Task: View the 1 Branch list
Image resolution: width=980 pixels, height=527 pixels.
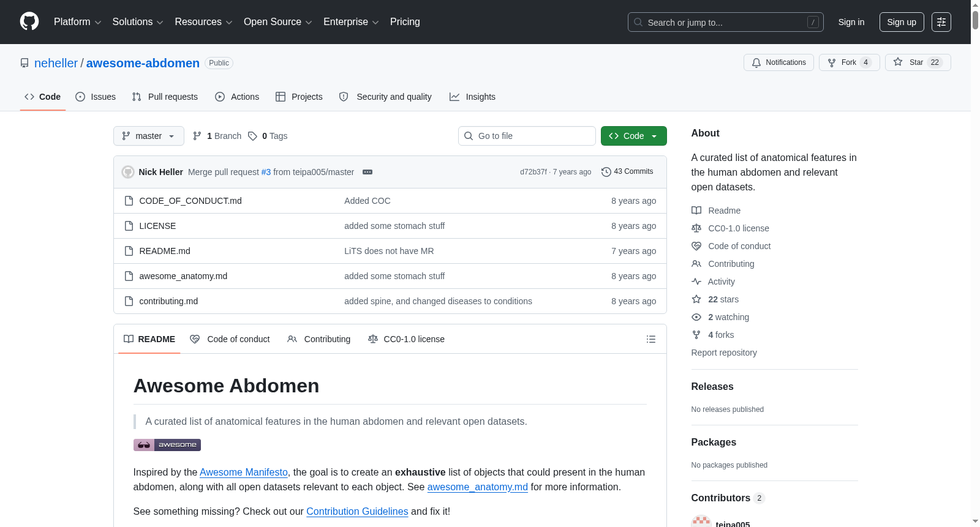Action: click(x=217, y=136)
